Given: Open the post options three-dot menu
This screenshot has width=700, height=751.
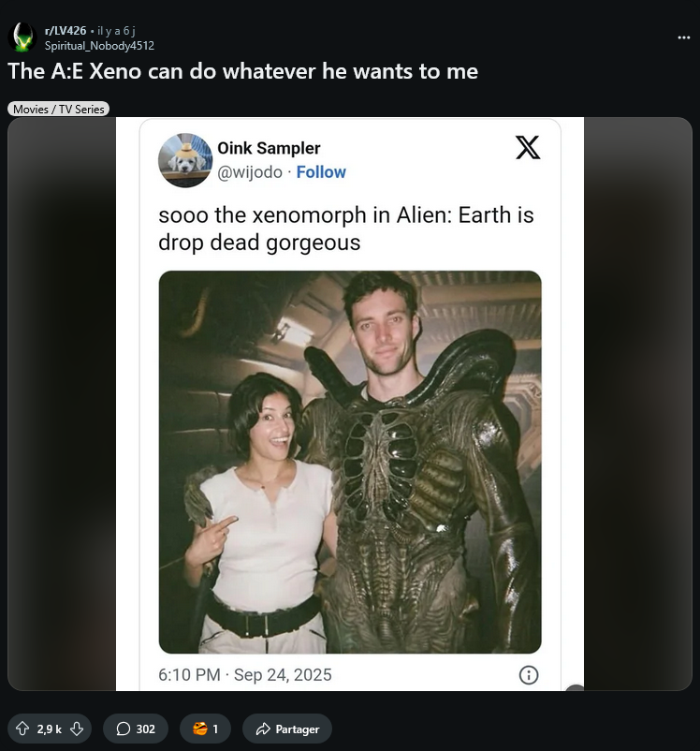Looking at the screenshot, I should (683, 37).
